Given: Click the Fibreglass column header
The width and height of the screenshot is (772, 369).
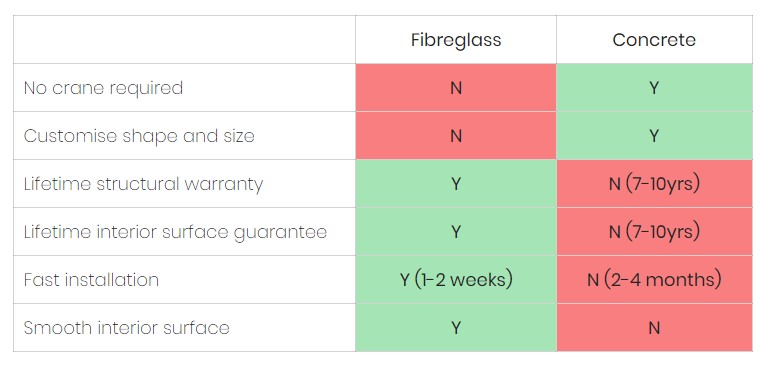Looking at the screenshot, I should pos(456,39).
